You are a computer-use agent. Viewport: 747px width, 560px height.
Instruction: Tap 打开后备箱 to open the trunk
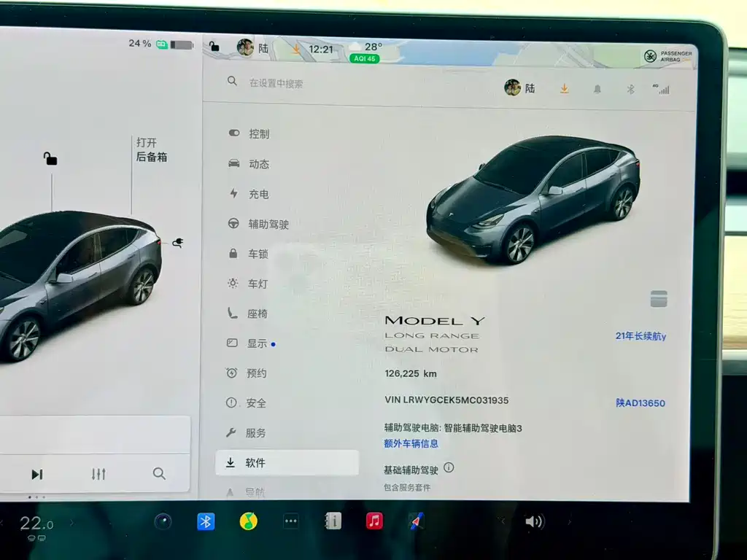click(x=152, y=149)
